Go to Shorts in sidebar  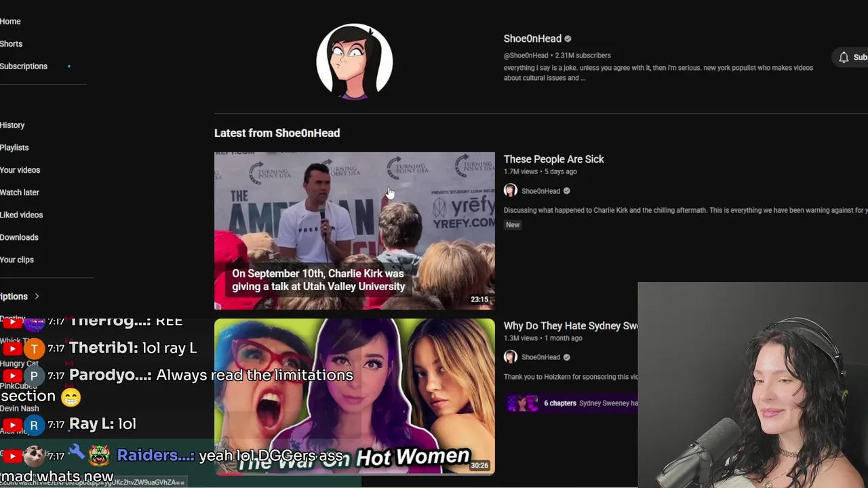tap(11, 44)
